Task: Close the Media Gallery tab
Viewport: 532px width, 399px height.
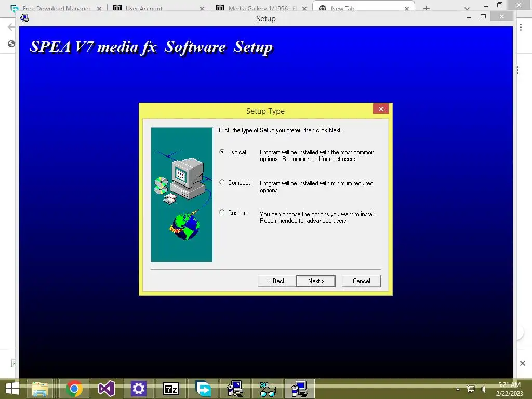Action: click(304, 8)
